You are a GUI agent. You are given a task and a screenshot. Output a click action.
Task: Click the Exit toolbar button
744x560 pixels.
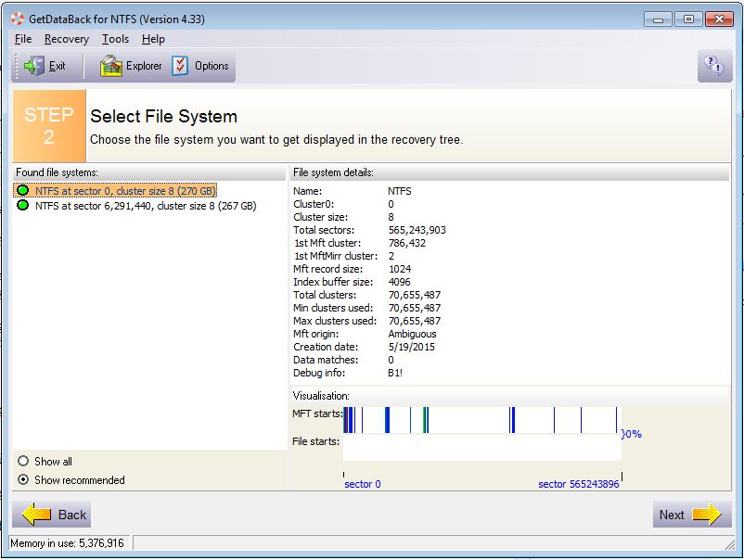pyautogui.click(x=45, y=66)
